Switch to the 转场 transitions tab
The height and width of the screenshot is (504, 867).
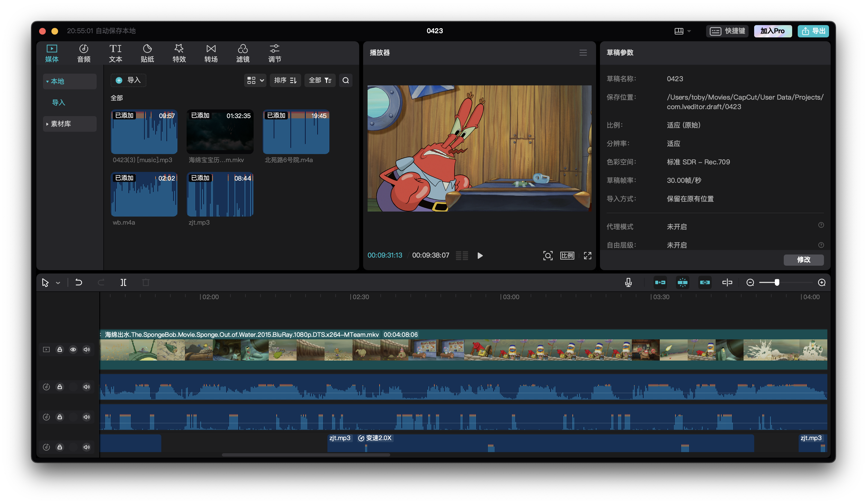click(211, 53)
